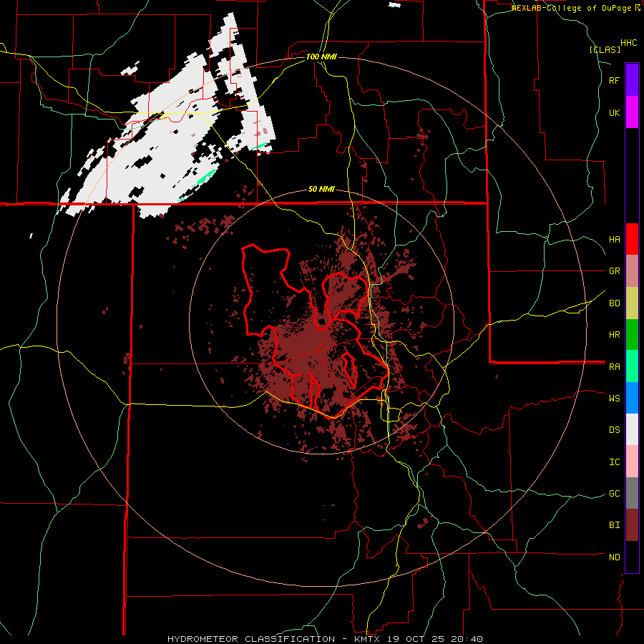Click the 'HYDROMETEOR CLASSIFICATION' title text
The image size is (644, 644).
coord(251,639)
